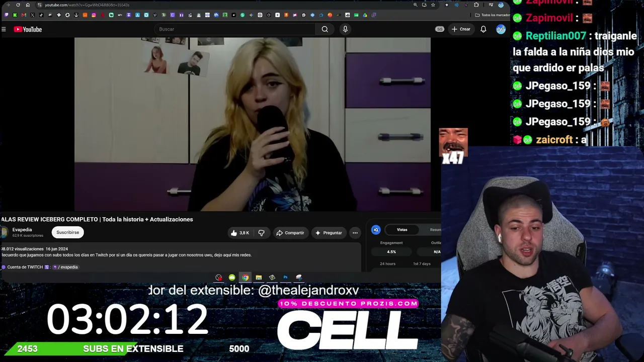Screen dimensions: 644x362
Task: Click the YouTube search magnifier button
Action: pyautogui.click(x=325, y=29)
